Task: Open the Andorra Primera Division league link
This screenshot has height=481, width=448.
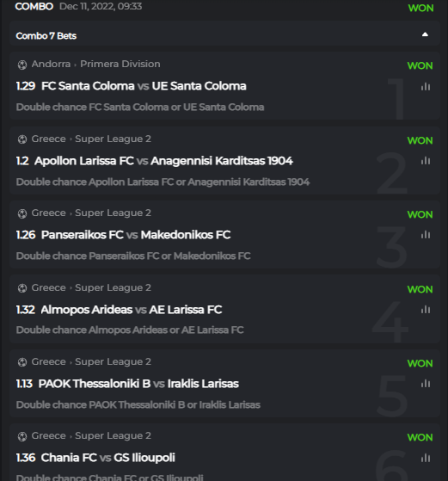Action: coord(95,64)
